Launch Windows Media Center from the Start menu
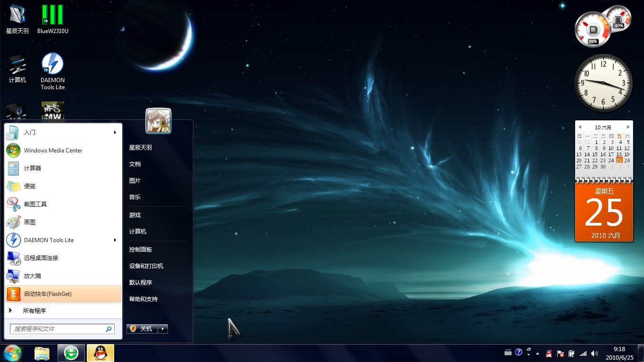 [63, 151]
